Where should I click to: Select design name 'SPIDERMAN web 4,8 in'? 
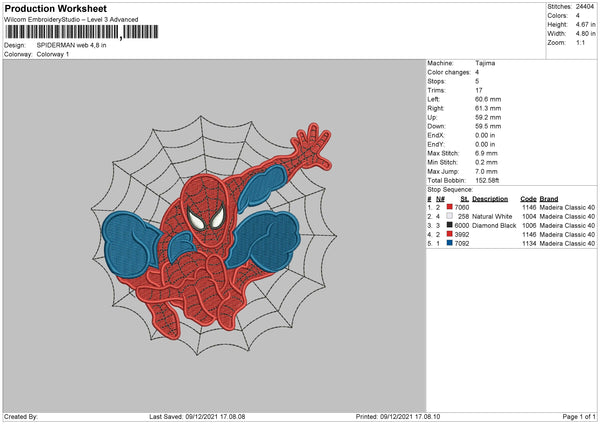tap(72, 45)
